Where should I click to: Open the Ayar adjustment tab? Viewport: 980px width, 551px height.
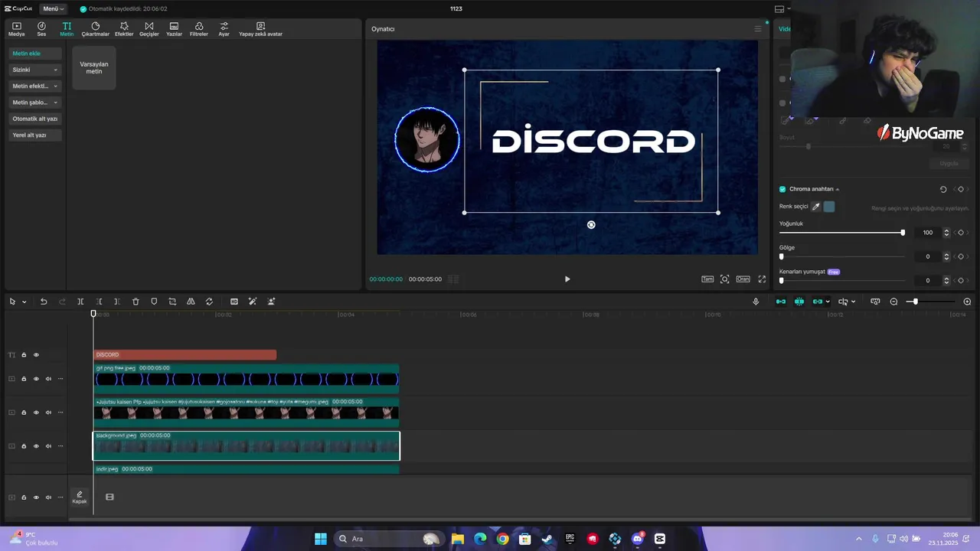(224, 29)
